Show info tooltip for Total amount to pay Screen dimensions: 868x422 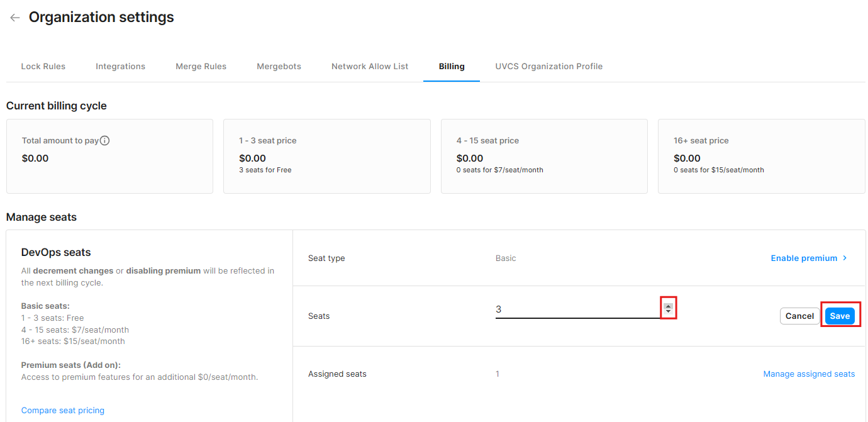pyautogui.click(x=105, y=141)
